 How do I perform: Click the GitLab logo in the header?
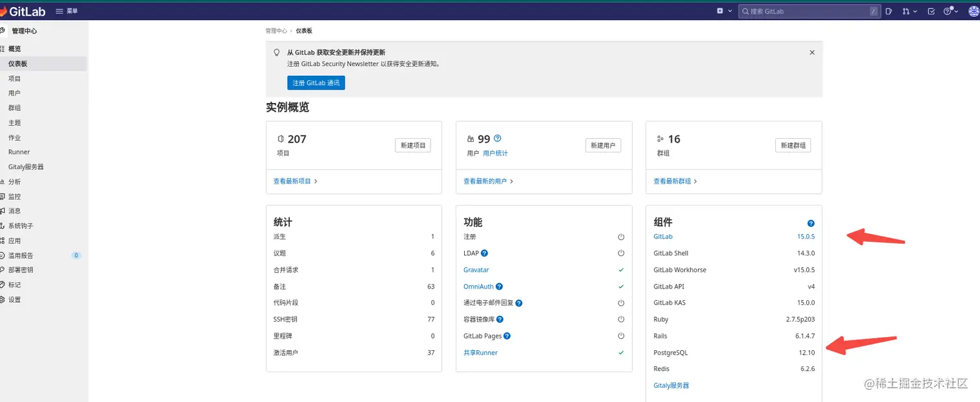coord(22,11)
